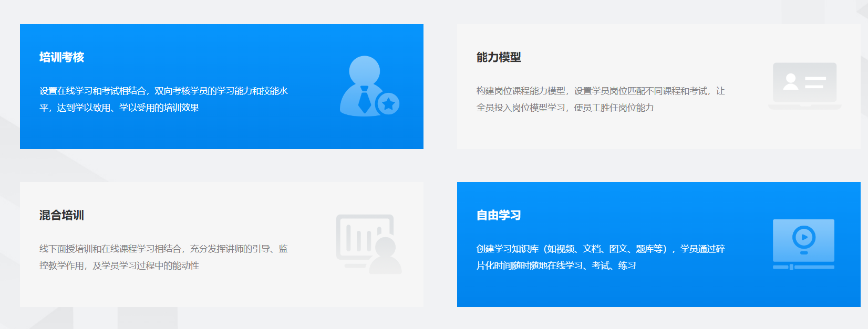Click the user with star badge icon
The image size is (868, 329).
click(368, 86)
